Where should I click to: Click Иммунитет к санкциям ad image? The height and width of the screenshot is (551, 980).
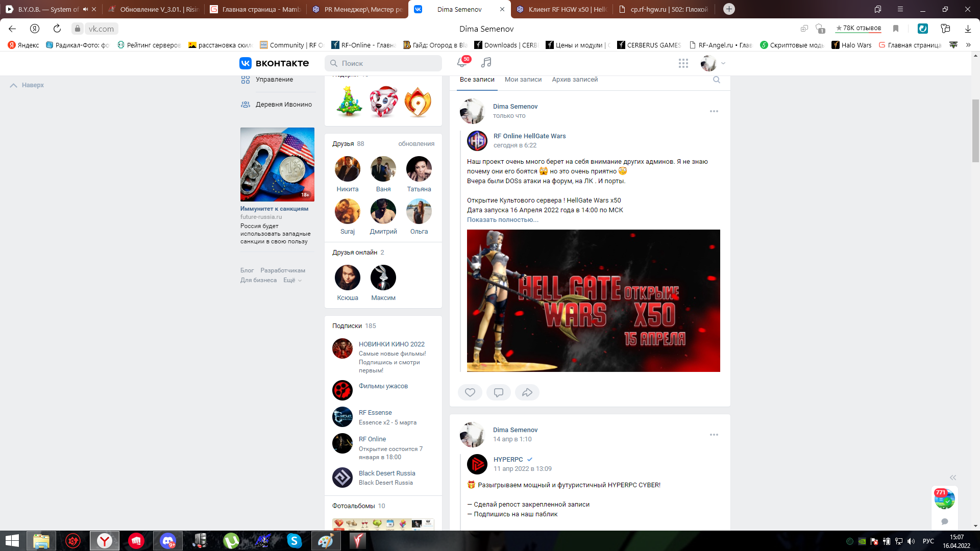(277, 164)
